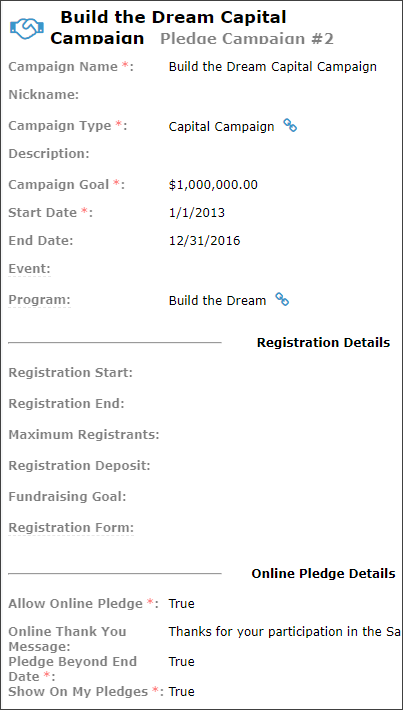Click the underlined Registration Form label
403x710 pixels.
pos(71,528)
